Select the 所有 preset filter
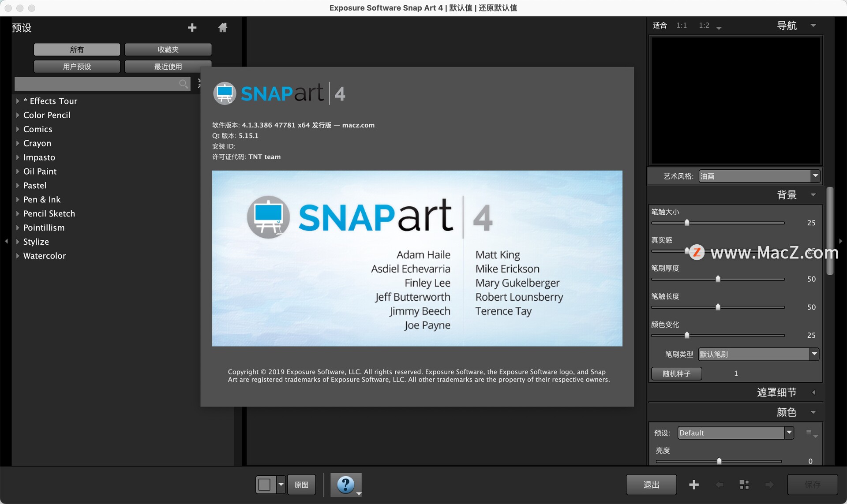This screenshot has width=847, height=504. pos(77,49)
